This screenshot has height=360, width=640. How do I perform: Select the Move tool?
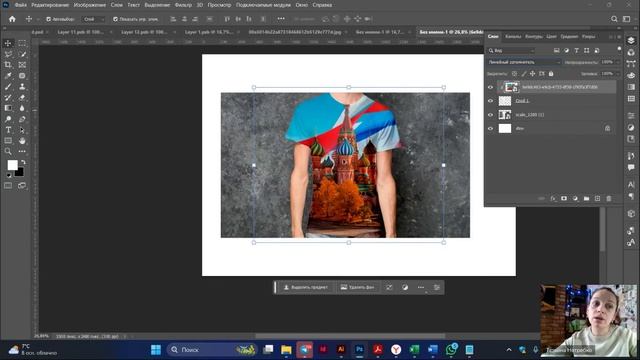(8, 43)
